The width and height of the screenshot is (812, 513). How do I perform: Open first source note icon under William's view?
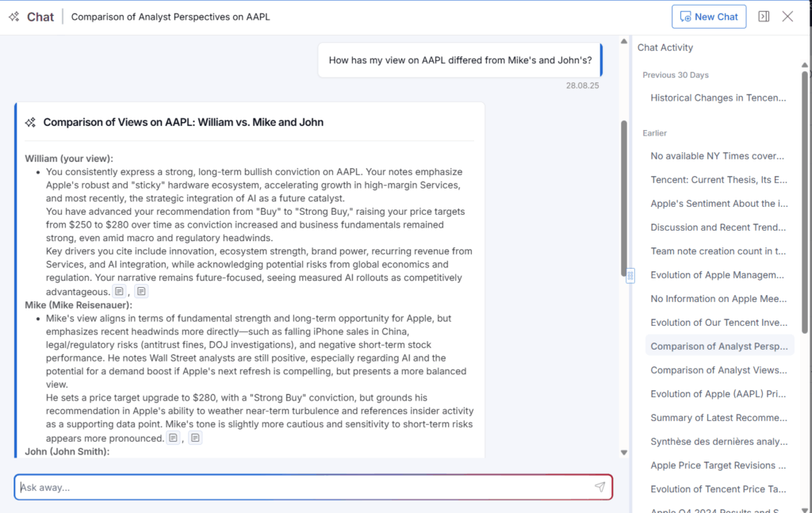pyautogui.click(x=119, y=292)
